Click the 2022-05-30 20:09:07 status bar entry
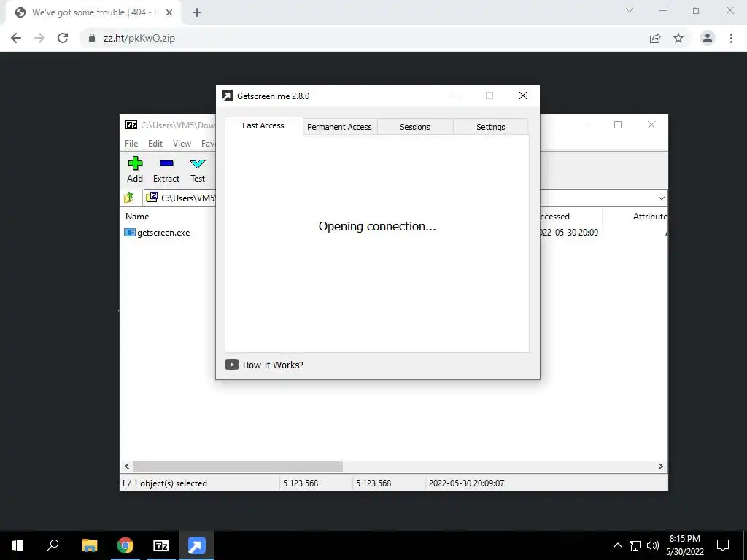Image resolution: width=747 pixels, height=560 pixels. pyautogui.click(x=466, y=483)
